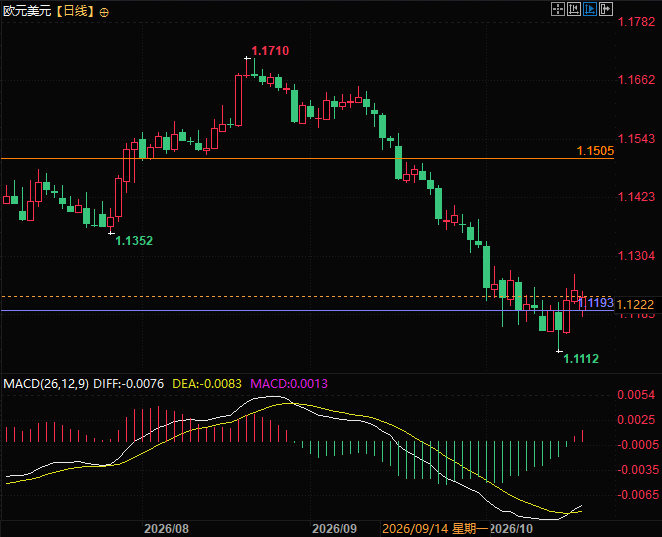Click the circled plus icon after 日线
The image size is (662, 537).
104,13
